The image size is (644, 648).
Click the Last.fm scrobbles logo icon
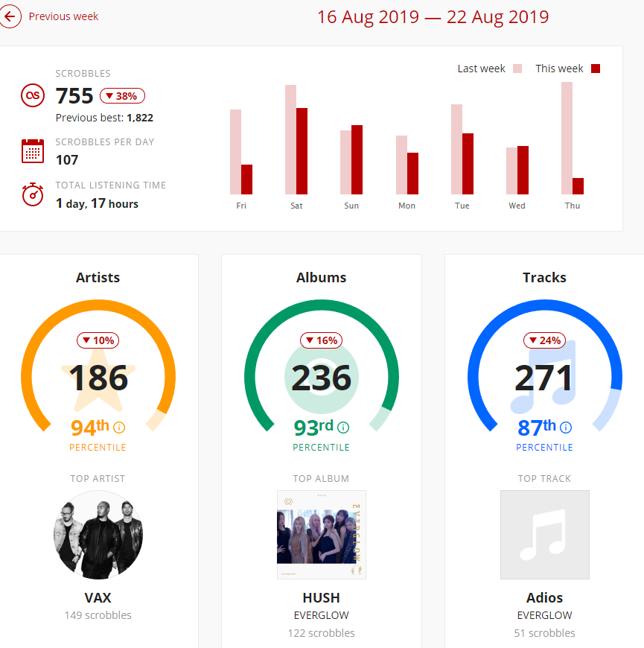(33, 95)
